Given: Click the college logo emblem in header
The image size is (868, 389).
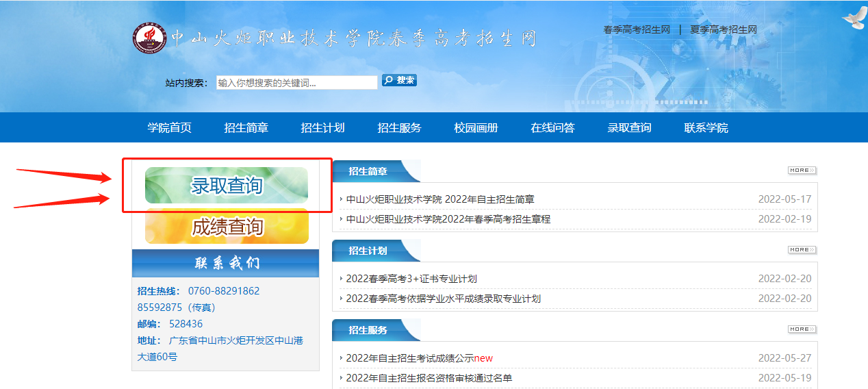Looking at the screenshot, I should [149, 38].
